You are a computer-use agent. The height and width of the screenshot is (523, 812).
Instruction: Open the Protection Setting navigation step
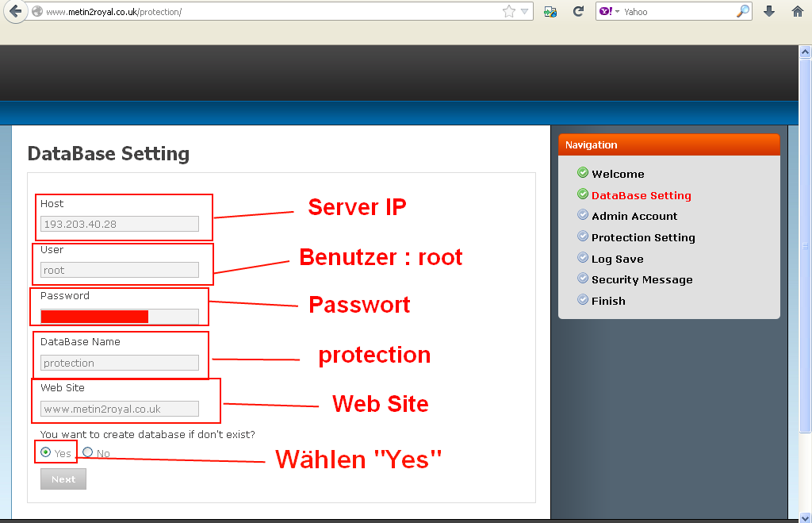coord(643,237)
